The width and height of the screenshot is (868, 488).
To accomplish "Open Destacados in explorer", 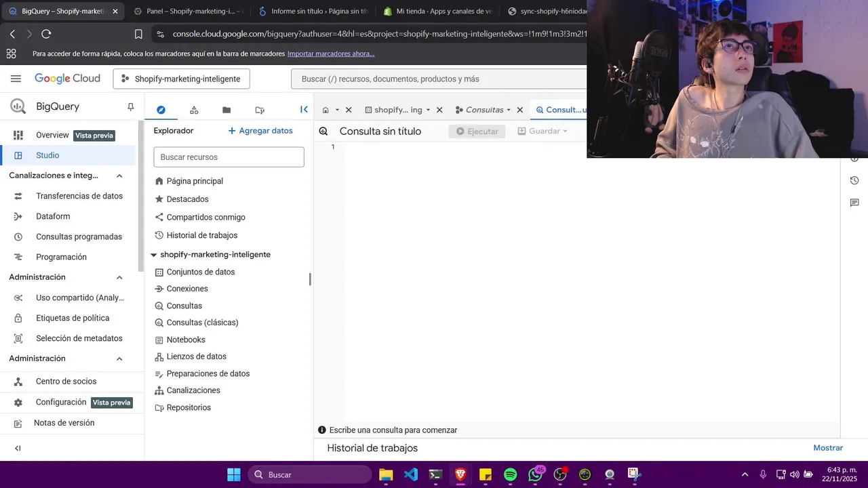I will click(x=188, y=199).
